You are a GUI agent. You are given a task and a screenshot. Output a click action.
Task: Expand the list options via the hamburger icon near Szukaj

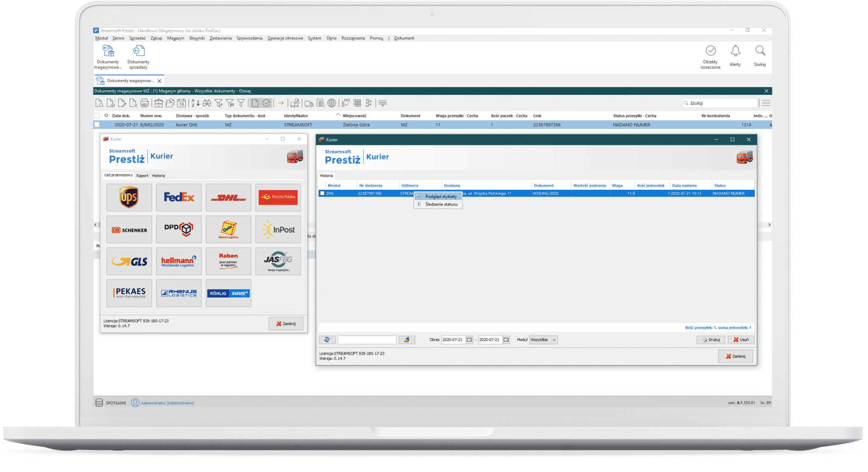click(x=766, y=103)
